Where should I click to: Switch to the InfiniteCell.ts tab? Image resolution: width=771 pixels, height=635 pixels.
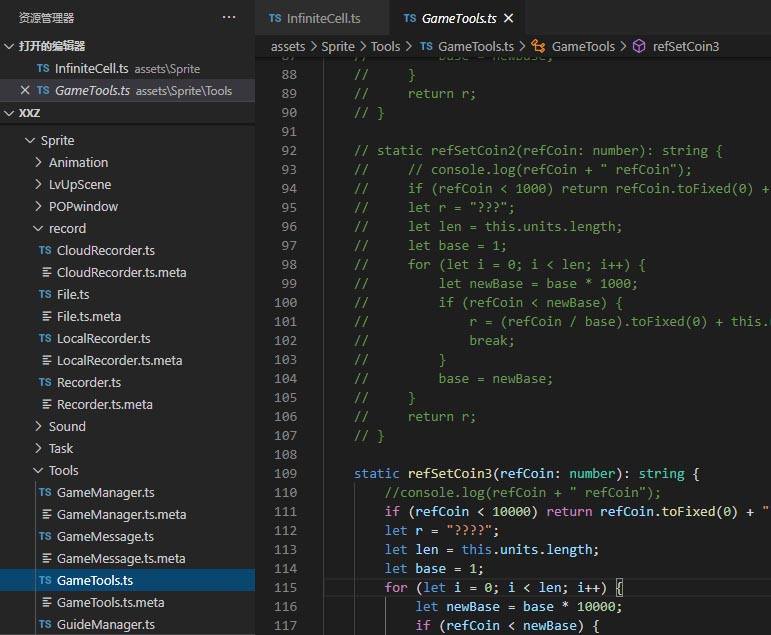coord(322,18)
